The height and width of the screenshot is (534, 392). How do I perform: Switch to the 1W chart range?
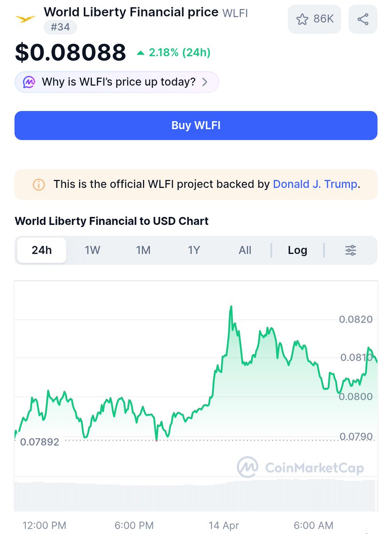[x=93, y=250]
